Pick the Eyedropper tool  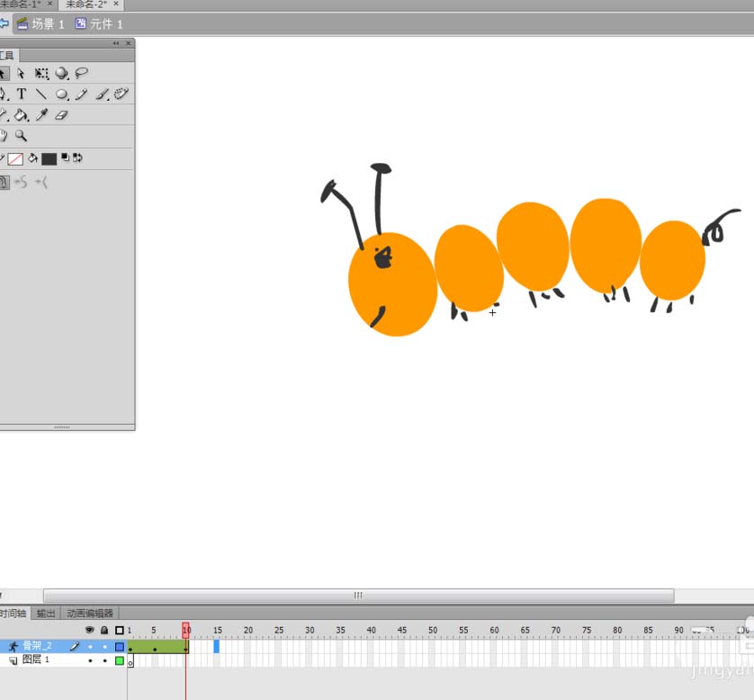click(41, 115)
